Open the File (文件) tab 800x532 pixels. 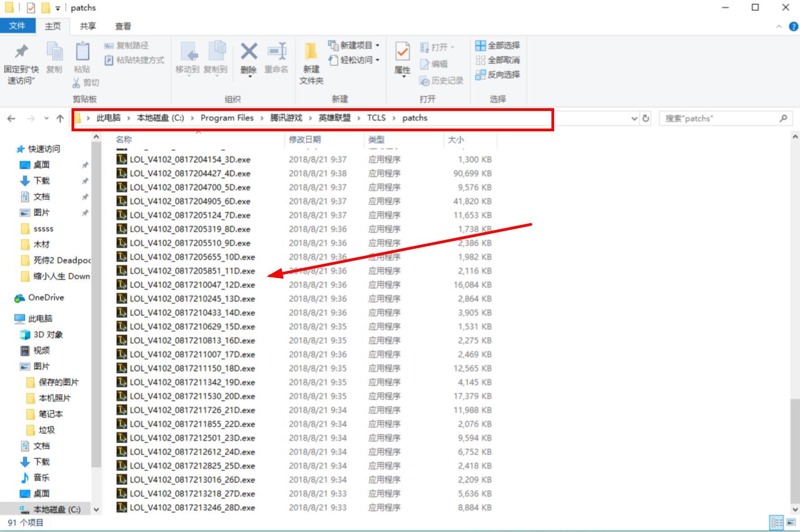pos(17,26)
